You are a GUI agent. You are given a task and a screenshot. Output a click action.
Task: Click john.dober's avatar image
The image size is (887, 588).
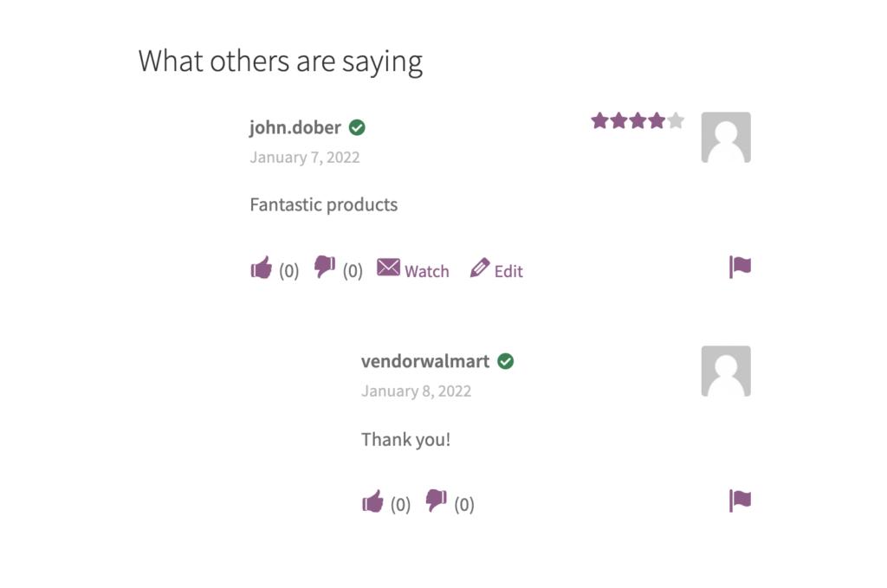(727, 138)
